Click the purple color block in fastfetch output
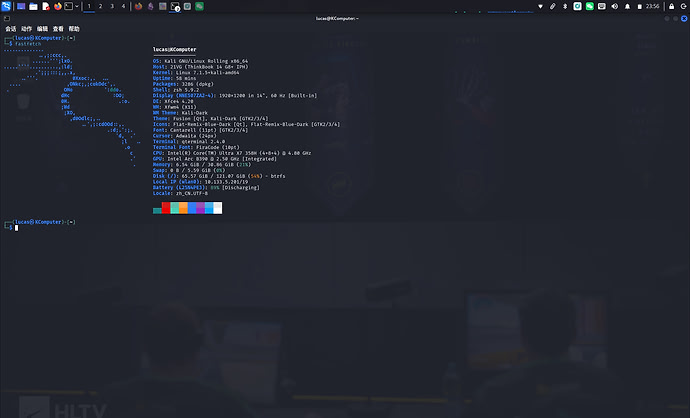 (200, 208)
